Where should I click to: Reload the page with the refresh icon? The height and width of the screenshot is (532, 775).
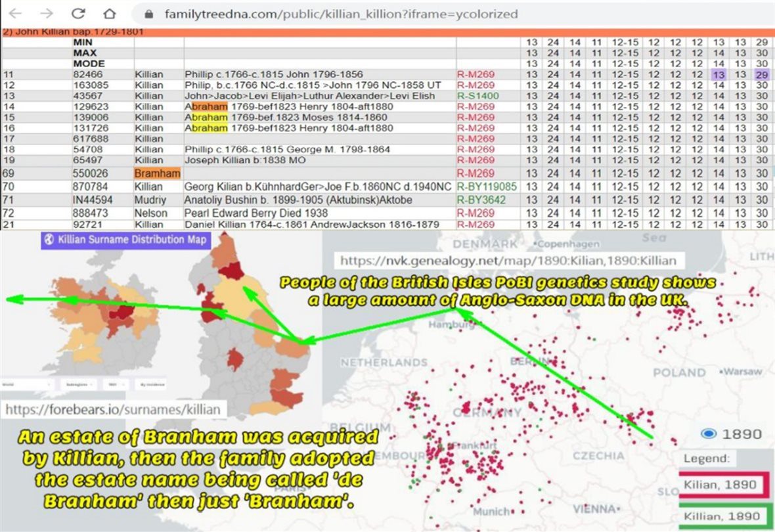click(x=78, y=13)
